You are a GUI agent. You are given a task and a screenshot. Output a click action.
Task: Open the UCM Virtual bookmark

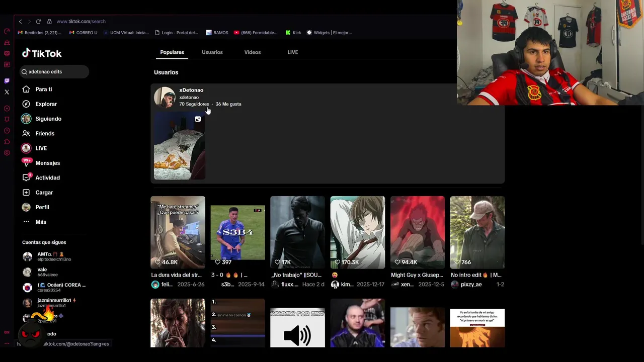coord(126,33)
